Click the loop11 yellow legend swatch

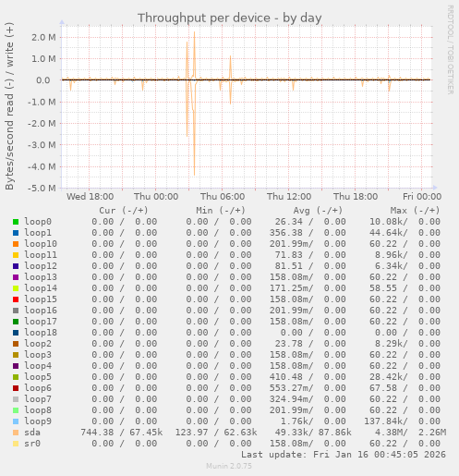click(16, 255)
